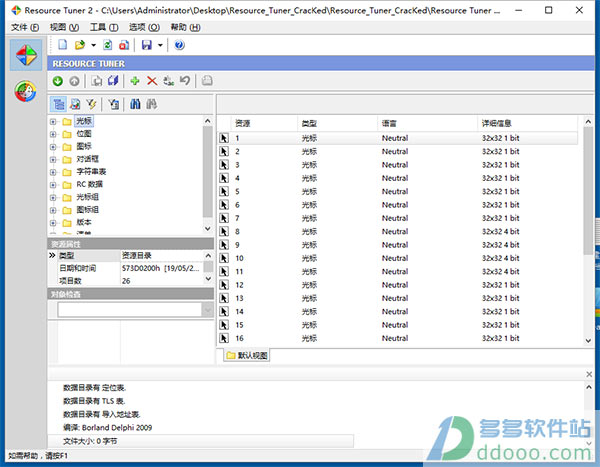The image size is (600, 467).
Task: Select the 图标组 tree item label
Action: tap(87, 209)
